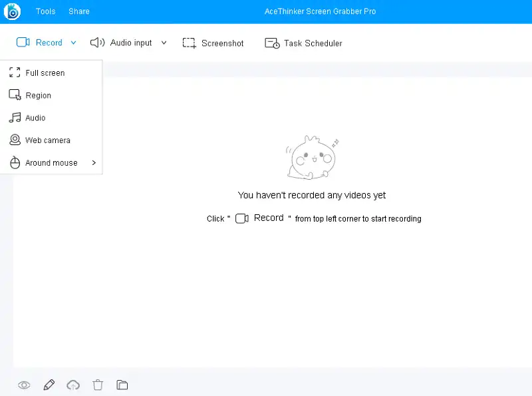Image resolution: width=532 pixels, height=396 pixels.
Task: Expand the Audio input dropdown arrow
Action: [164, 43]
